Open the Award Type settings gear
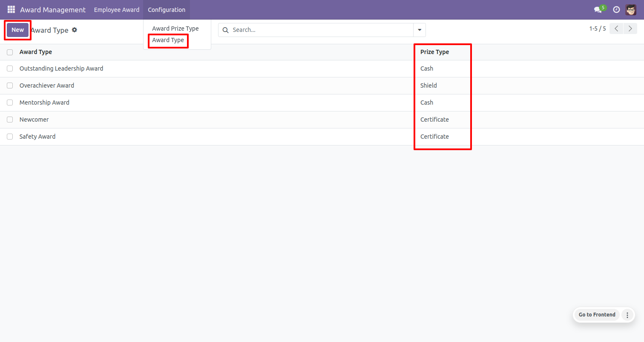 (75, 30)
